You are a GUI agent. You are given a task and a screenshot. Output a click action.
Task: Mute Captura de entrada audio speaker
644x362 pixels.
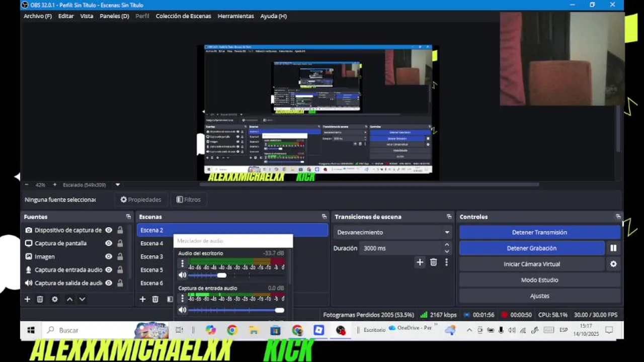point(182,310)
